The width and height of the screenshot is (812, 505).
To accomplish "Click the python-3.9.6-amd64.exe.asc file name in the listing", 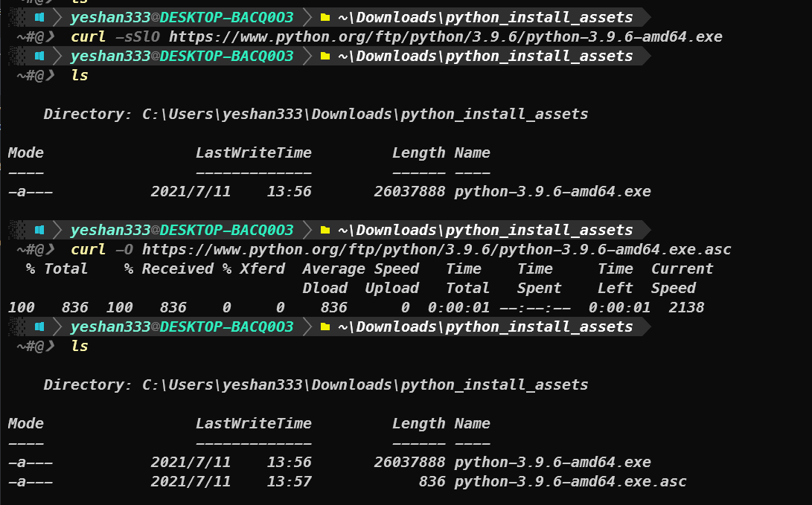I will (x=570, y=481).
